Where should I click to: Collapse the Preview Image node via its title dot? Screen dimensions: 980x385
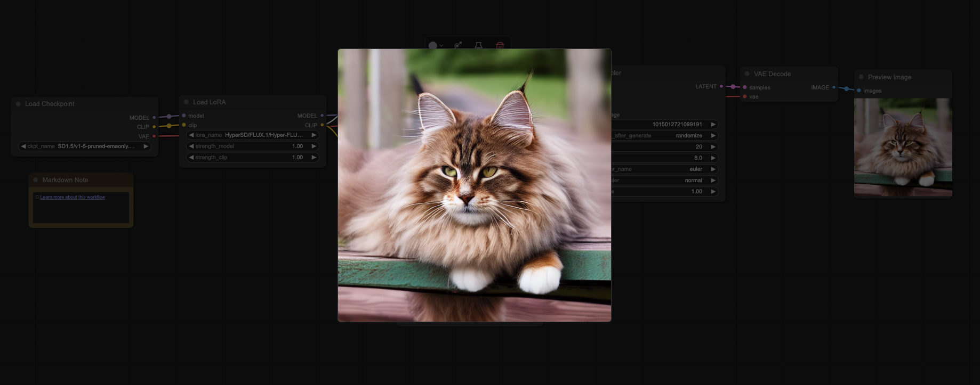861,77
